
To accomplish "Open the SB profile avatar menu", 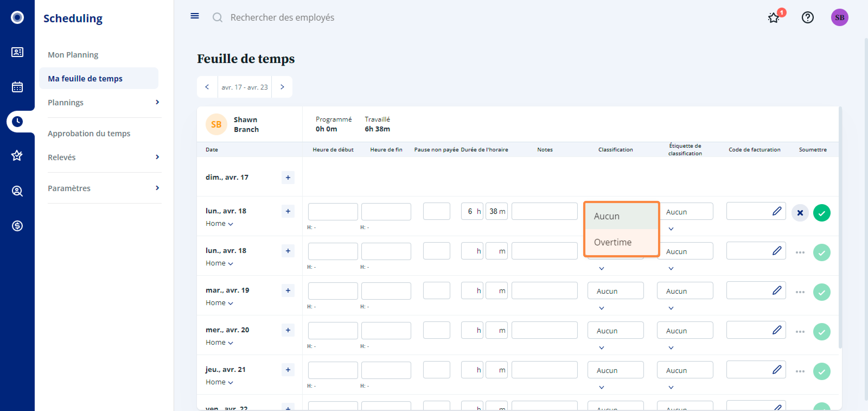I will click(x=839, y=18).
